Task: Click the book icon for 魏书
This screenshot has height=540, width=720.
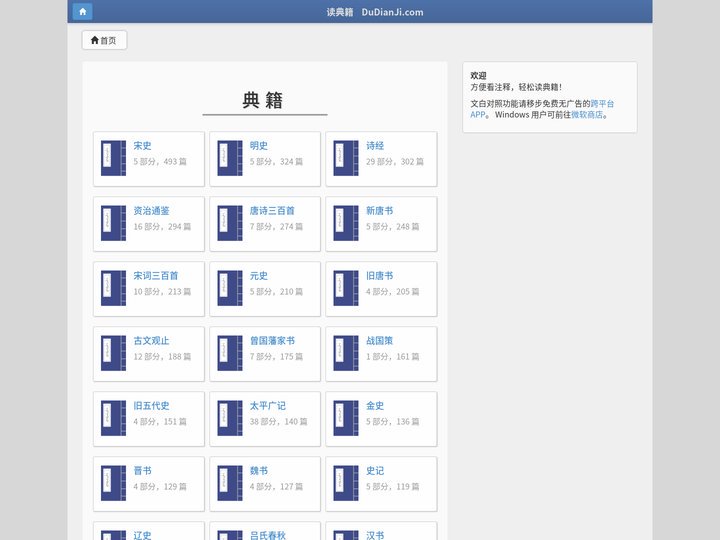Action: click(x=230, y=483)
